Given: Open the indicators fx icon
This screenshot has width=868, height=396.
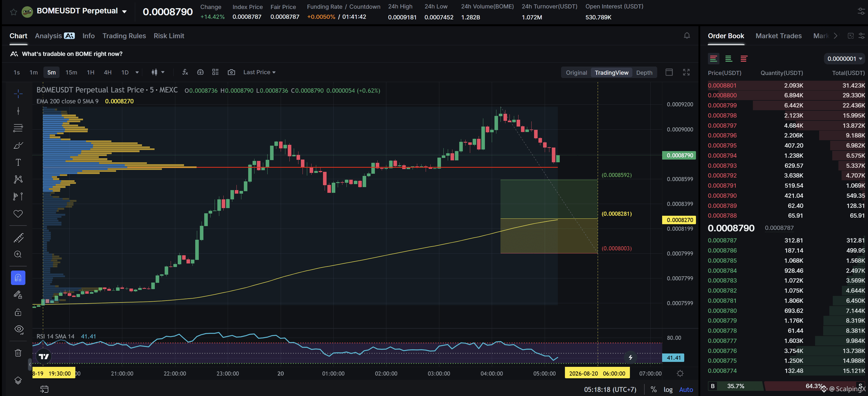Looking at the screenshot, I should (185, 72).
